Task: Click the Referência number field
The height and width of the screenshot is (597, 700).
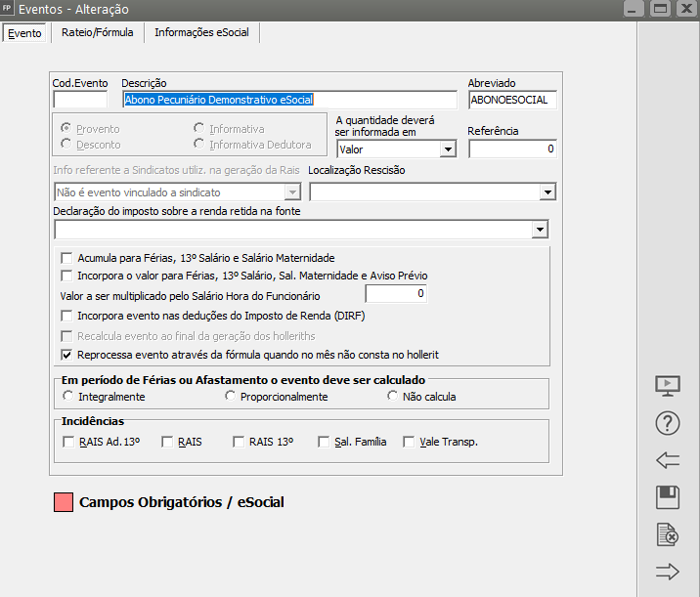Action: coord(511,149)
